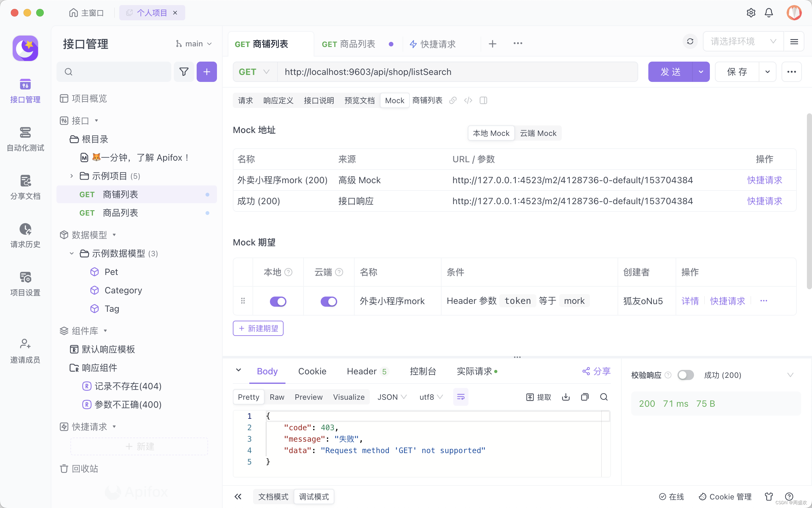Viewport: 812px width, 508px height.
Task: Collapse the 示例数据模型 folder
Action: tap(71, 253)
